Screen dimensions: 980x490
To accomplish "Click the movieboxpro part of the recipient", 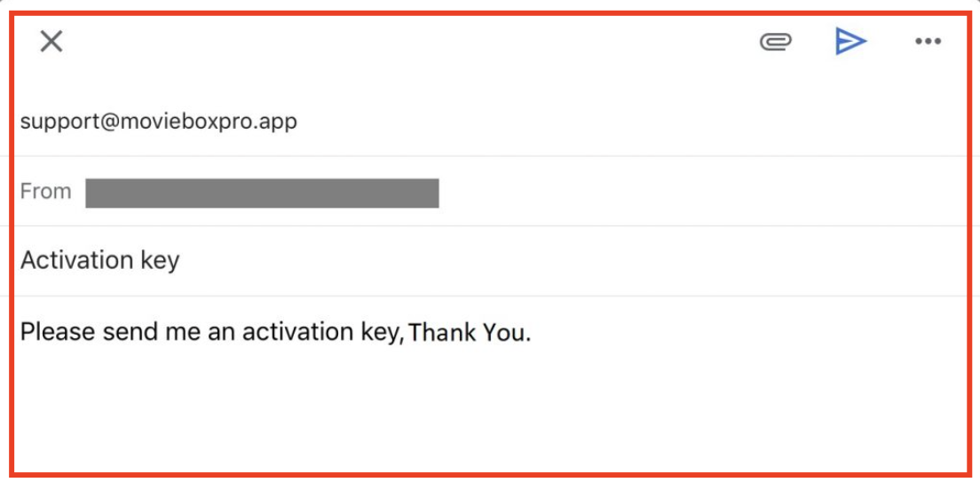I will coord(183,122).
